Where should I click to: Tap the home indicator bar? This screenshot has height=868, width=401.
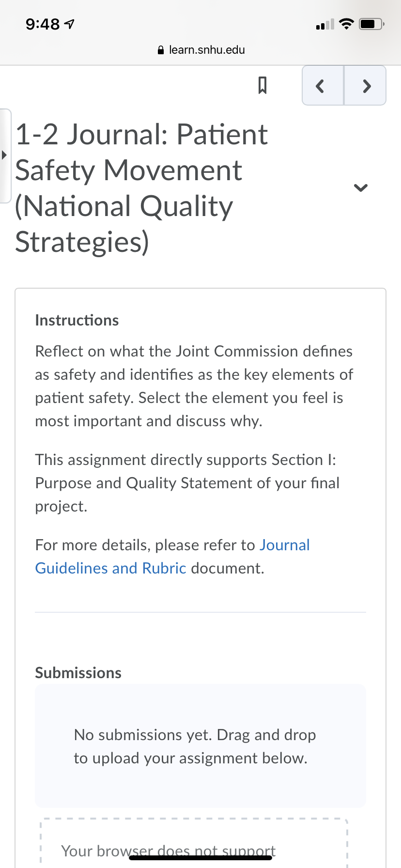point(200,857)
